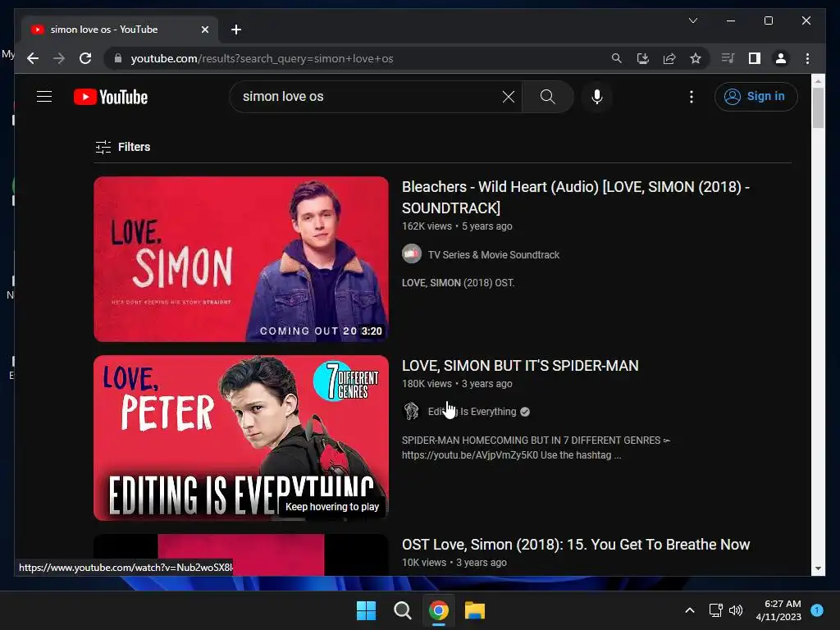Click '10K views • 3 years ago' text
The image size is (840, 630).
tap(454, 563)
